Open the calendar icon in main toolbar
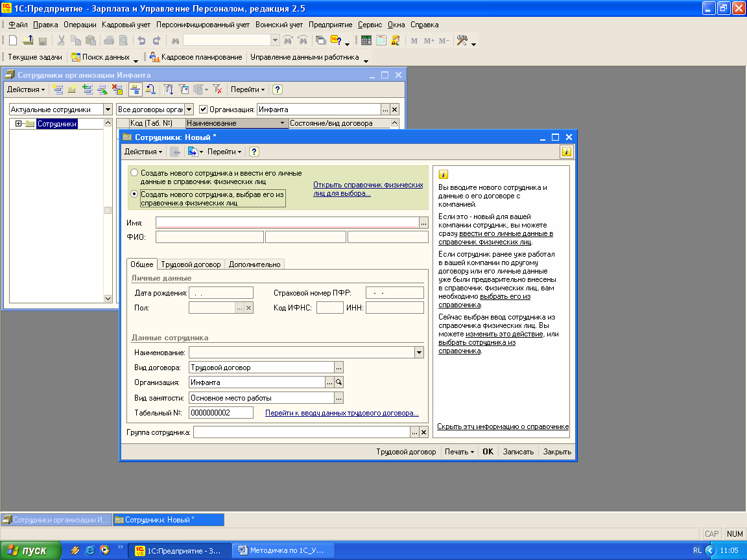This screenshot has width=747, height=560. click(381, 40)
